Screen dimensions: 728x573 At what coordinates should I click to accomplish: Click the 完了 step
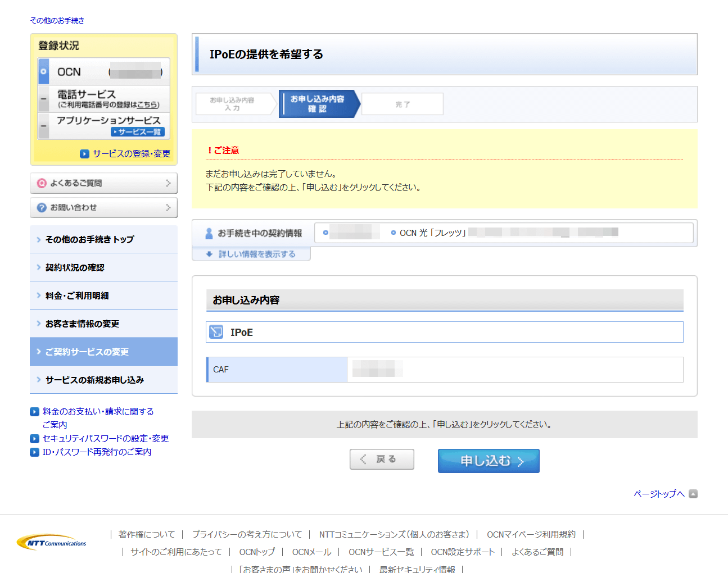tap(403, 104)
